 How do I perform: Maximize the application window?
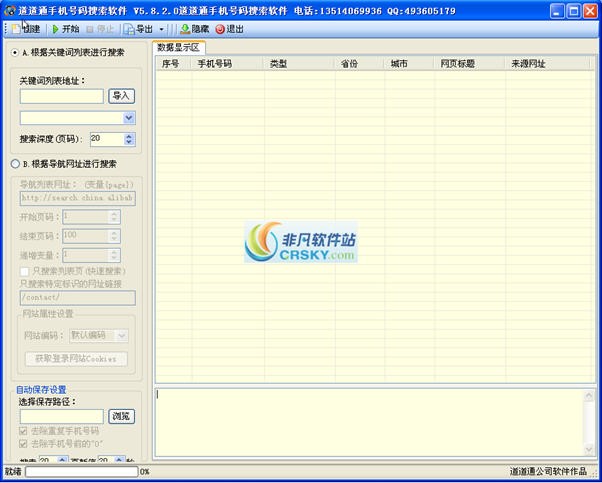574,11
